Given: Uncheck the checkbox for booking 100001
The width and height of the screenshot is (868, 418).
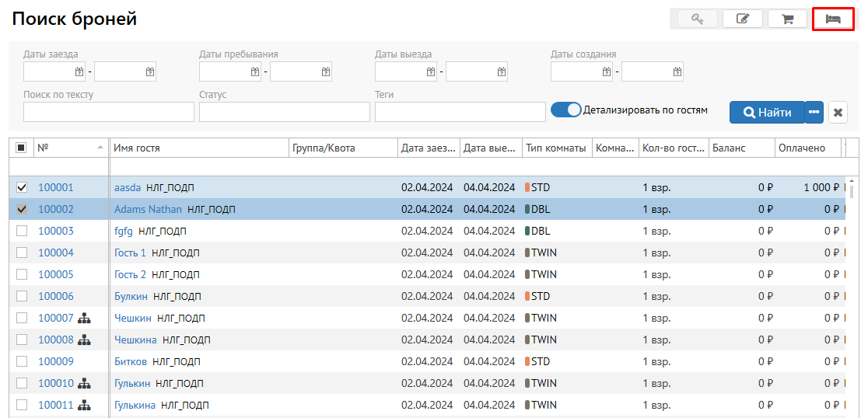Looking at the screenshot, I should coord(22,187).
